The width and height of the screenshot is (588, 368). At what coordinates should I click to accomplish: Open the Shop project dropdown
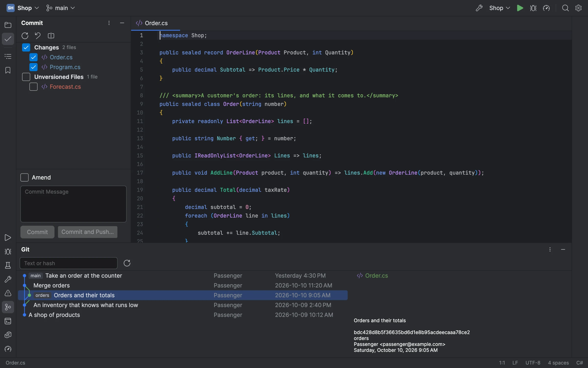click(x=23, y=8)
